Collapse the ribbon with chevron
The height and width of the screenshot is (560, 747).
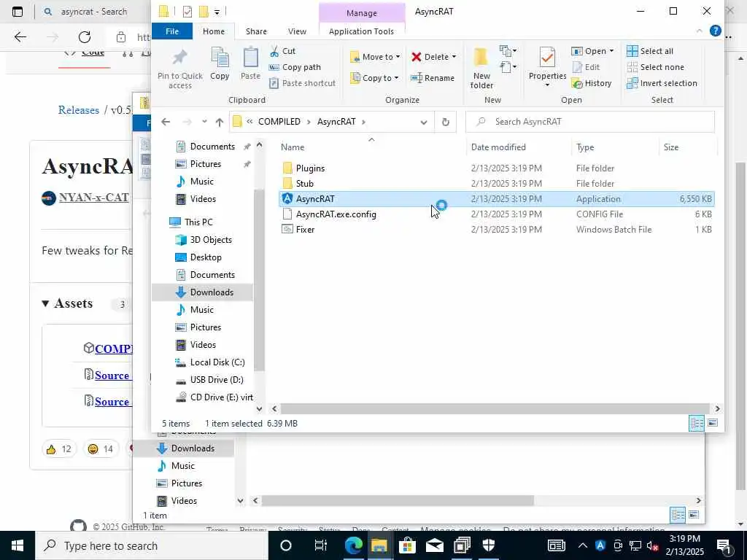tap(699, 31)
